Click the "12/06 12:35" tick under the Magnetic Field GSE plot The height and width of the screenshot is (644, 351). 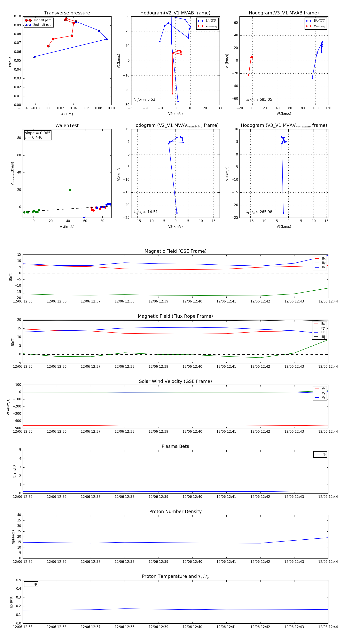coord(23,301)
